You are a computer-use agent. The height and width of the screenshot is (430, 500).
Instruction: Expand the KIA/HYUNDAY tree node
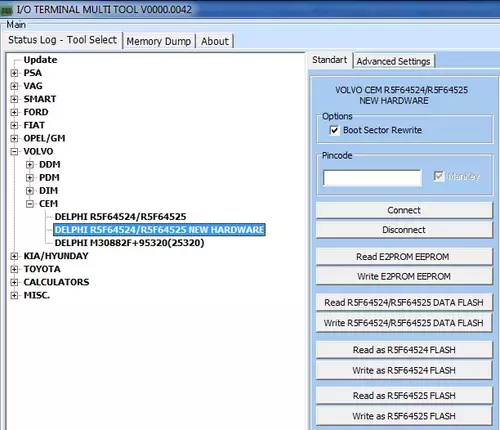(14, 256)
